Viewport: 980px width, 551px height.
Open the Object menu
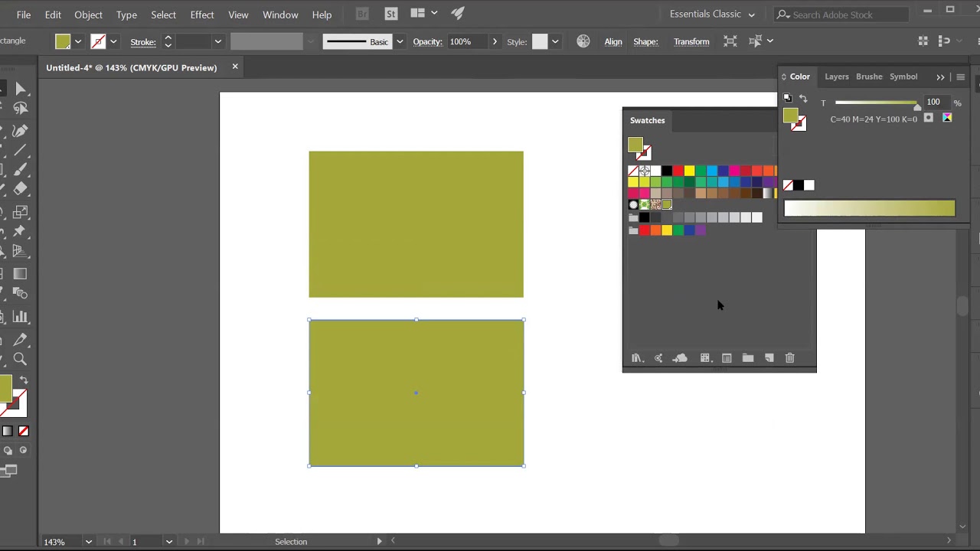point(88,15)
